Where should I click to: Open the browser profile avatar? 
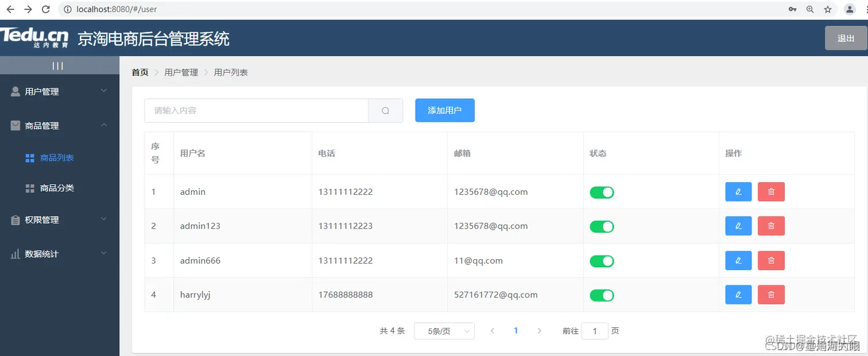[850, 9]
